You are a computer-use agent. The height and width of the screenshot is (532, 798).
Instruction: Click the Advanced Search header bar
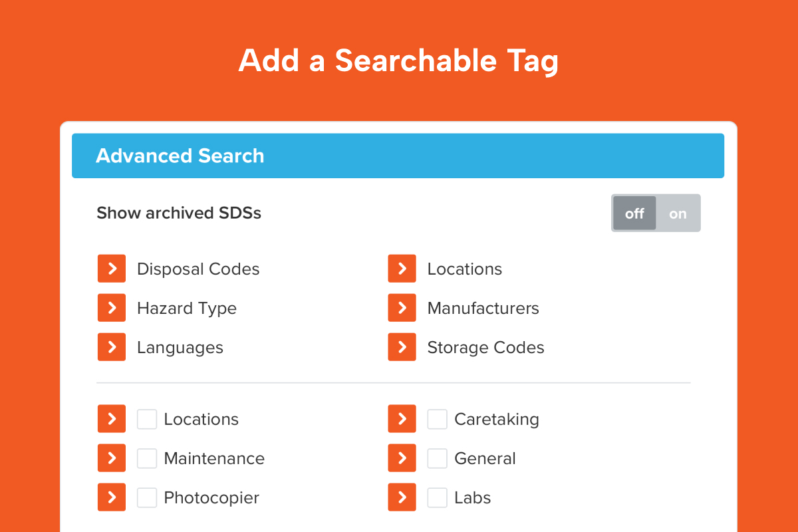pos(398,156)
